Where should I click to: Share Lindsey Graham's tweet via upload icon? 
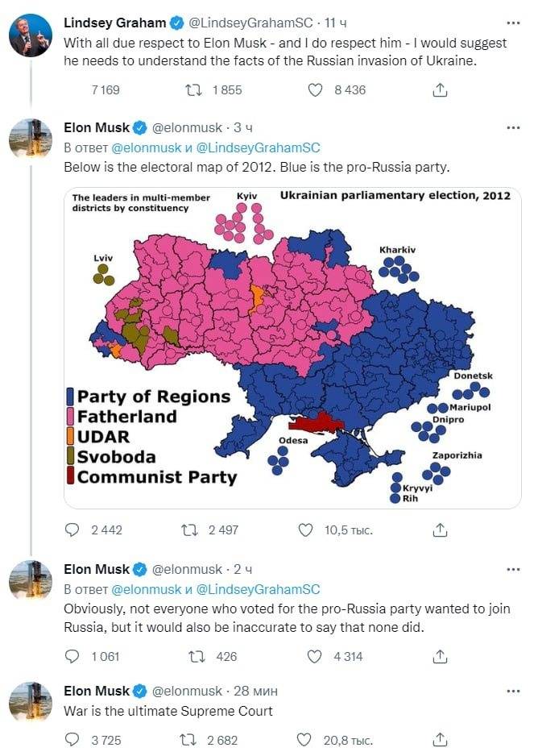pyautogui.click(x=440, y=89)
